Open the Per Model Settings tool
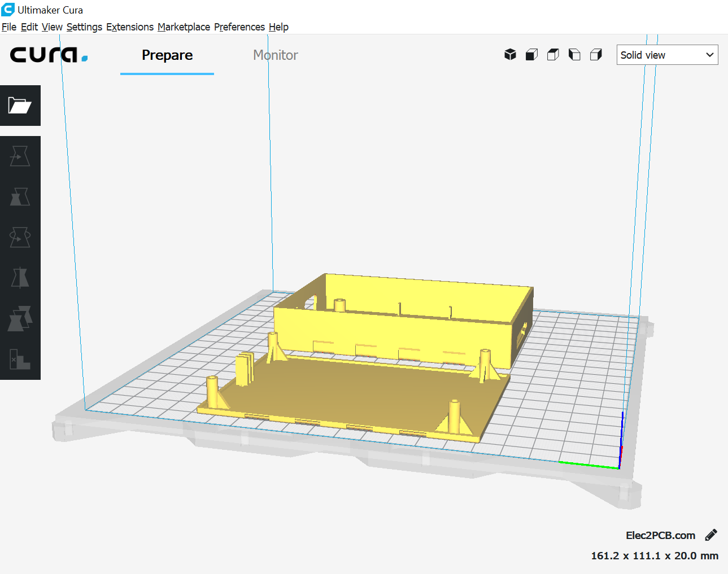The width and height of the screenshot is (728, 574). [20, 319]
